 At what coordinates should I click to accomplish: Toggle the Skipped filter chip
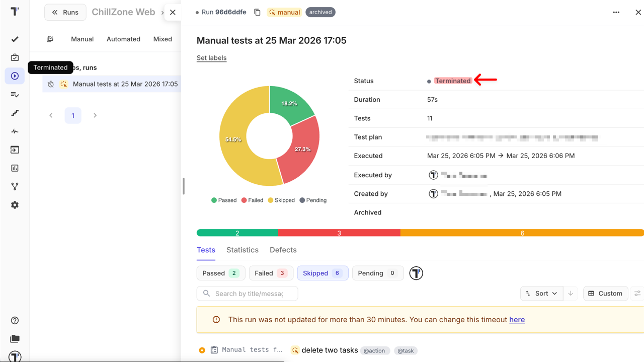[323, 273]
